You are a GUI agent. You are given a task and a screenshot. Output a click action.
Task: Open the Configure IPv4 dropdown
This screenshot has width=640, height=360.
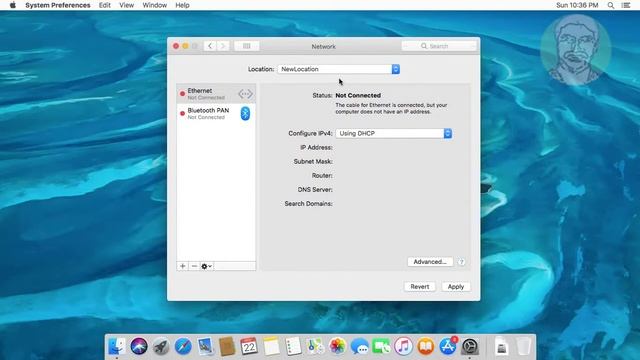[394, 133]
